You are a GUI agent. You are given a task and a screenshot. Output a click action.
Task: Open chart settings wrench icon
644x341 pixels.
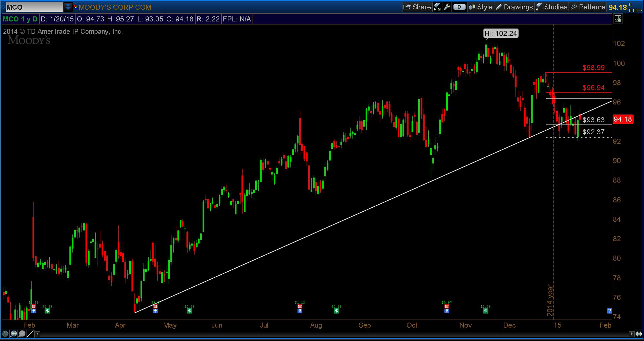pos(447,7)
